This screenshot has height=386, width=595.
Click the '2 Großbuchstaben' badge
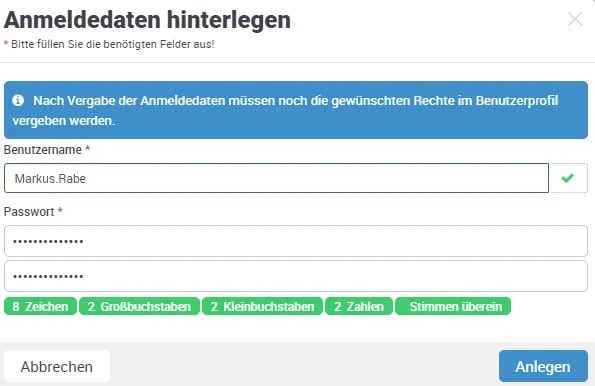point(139,306)
